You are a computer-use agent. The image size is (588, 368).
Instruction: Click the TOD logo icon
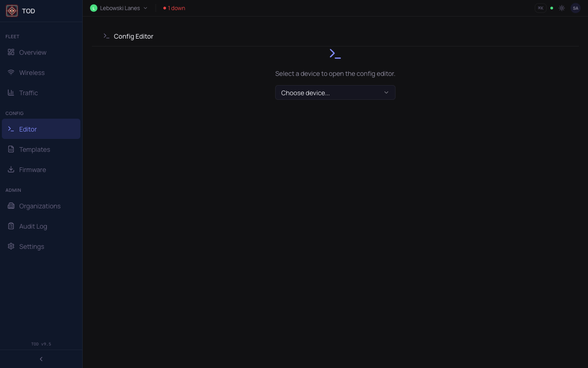(12, 11)
